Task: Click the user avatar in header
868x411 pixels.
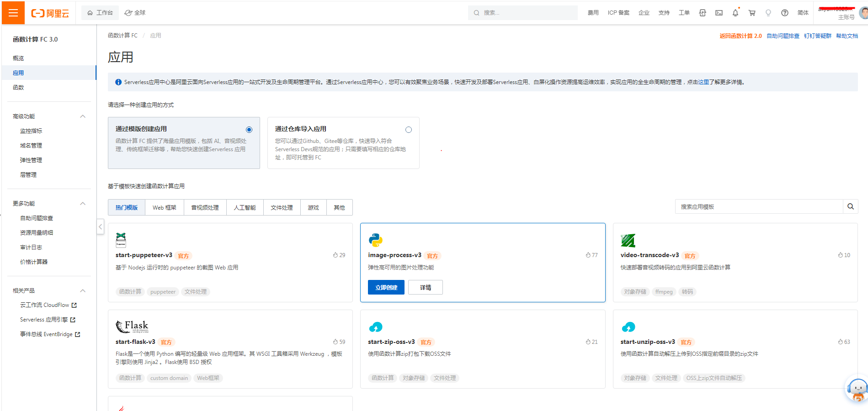Action: [863, 13]
